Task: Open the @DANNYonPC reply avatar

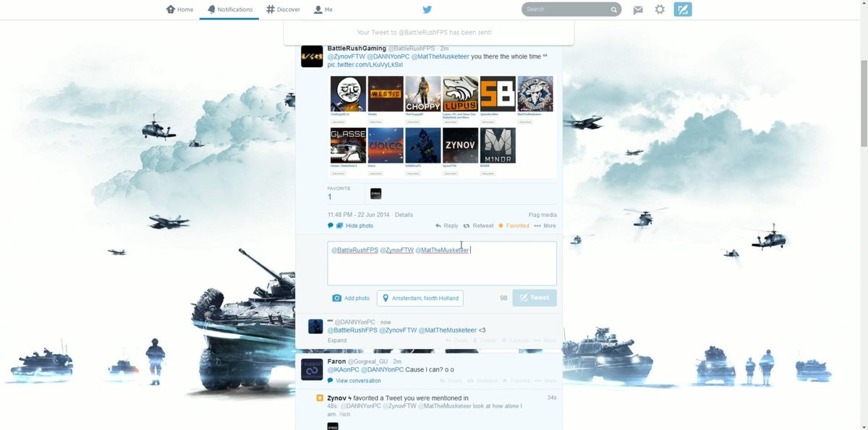Action: click(x=315, y=326)
